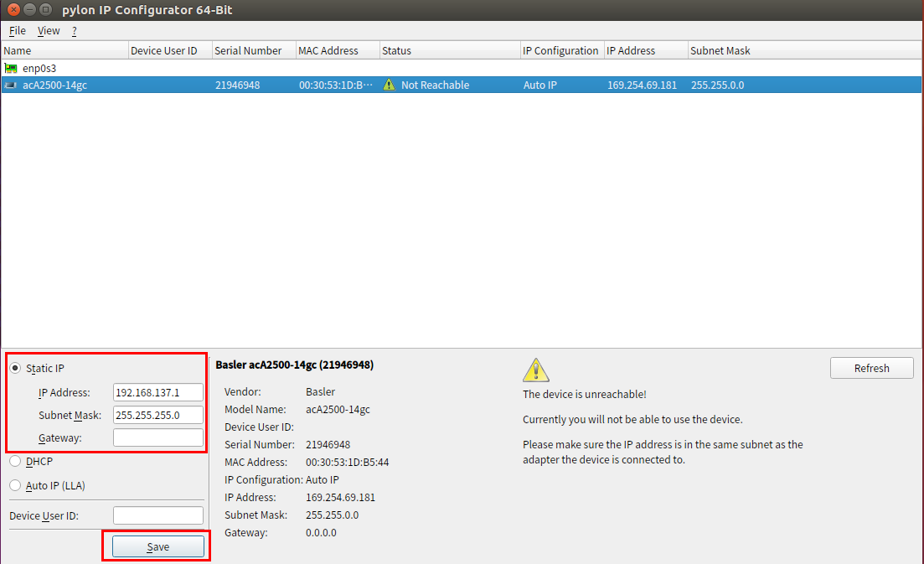Focus the IP Address input field
The height and width of the screenshot is (564, 924).
click(158, 392)
